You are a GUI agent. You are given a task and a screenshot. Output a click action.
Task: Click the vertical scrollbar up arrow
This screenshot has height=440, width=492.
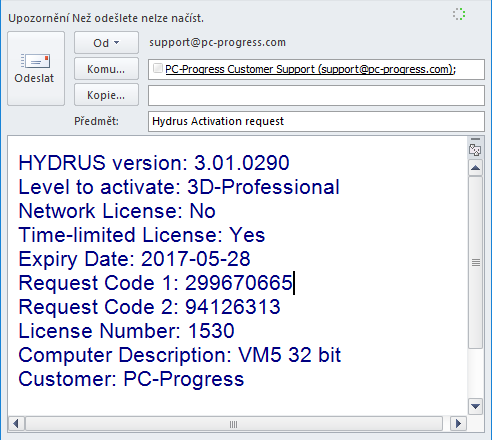pyautogui.click(x=475, y=168)
